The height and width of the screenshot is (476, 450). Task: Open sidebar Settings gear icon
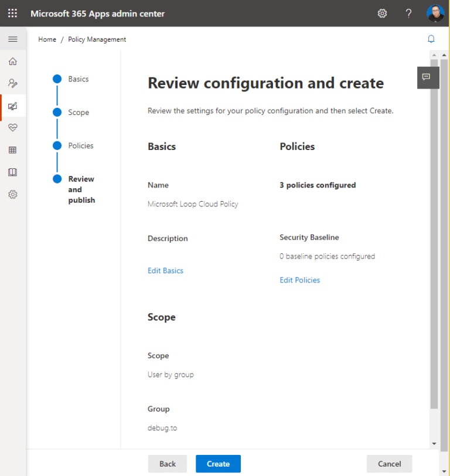click(12, 195)
